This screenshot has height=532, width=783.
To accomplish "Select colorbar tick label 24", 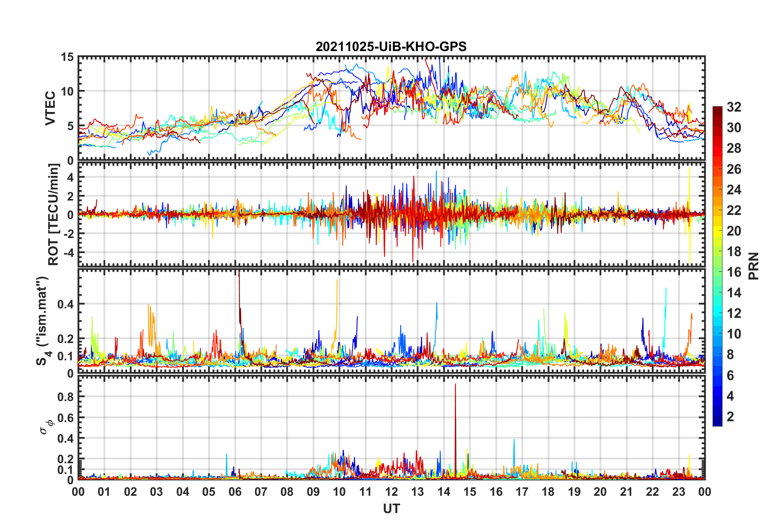I will pos(734,189).
